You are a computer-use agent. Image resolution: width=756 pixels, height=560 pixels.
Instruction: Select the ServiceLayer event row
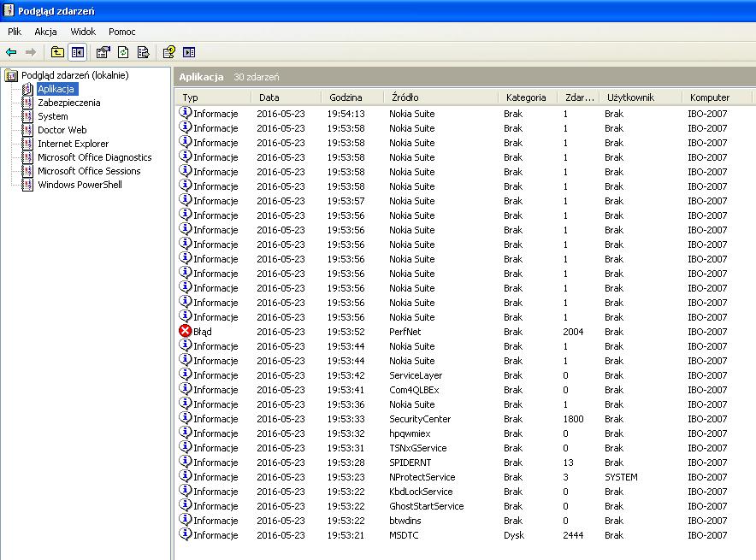(464, 375)
